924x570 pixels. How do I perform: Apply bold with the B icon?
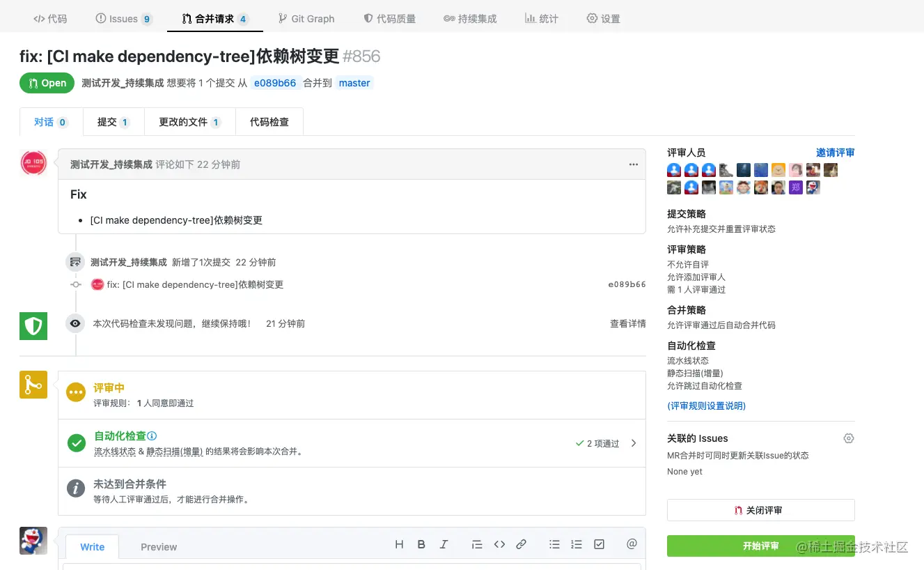point(421,545)
